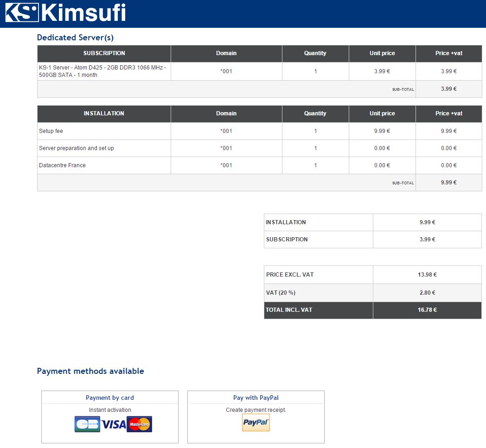Click SUBSCRIPTION summary row label
486x448 pixels.
[287, 240]
